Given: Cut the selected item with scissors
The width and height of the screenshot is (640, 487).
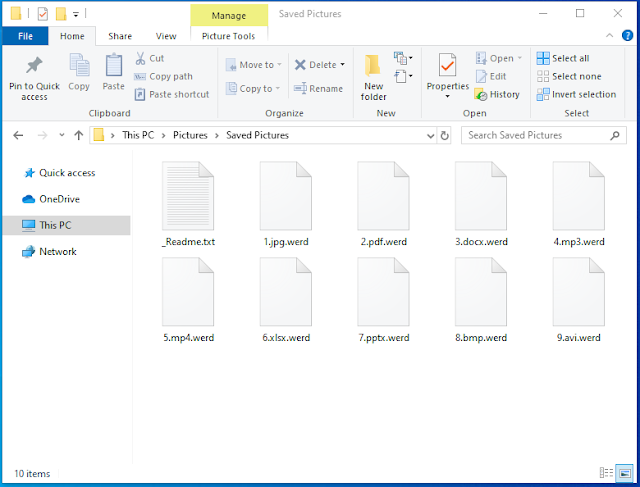Looking at the screenshot, I should (x=149, y=58).
